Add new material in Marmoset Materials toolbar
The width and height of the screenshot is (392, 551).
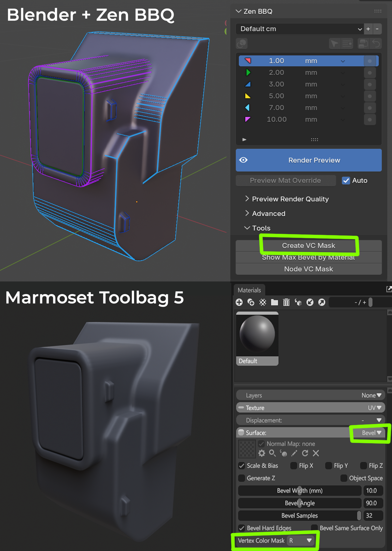point(239,302)
